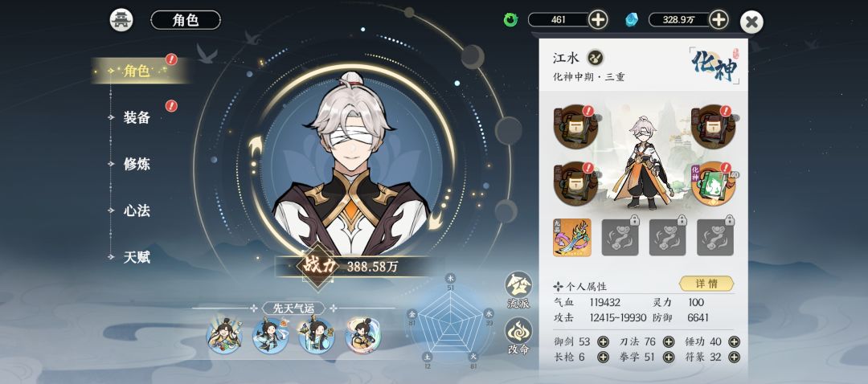Open 详情 attribute details
The width and height of the screenshot is (868, 384).
click(706, 284)
